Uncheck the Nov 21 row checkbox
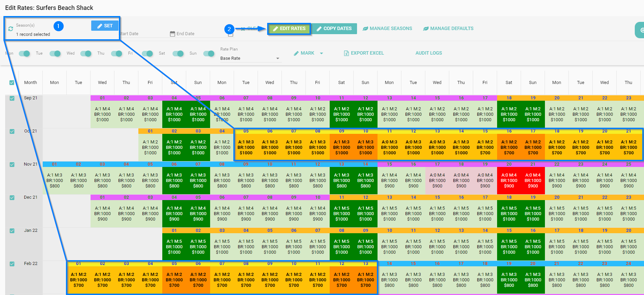The image size is (644, 295). point(12,165)
